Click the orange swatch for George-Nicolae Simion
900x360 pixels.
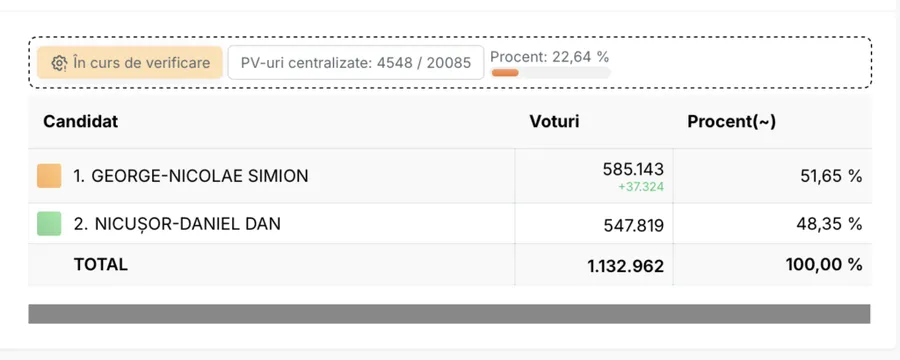pyautogui.click(x=49, y=176)
